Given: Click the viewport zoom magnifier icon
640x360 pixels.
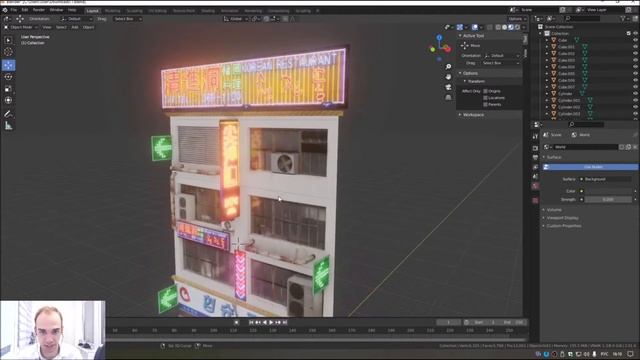Looking at the screenshot, I should (x=448, y=67).
